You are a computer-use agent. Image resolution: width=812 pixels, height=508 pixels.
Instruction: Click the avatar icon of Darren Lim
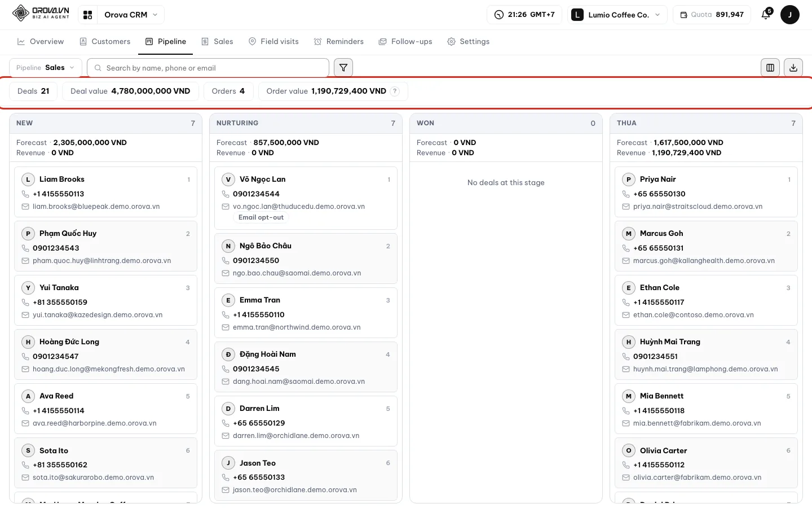click(228, 409)
